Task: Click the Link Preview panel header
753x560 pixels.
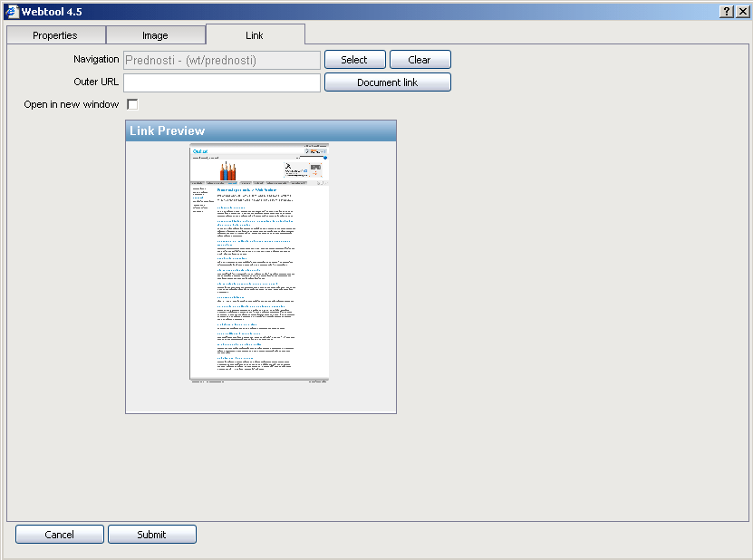Action: click(260, 131)
